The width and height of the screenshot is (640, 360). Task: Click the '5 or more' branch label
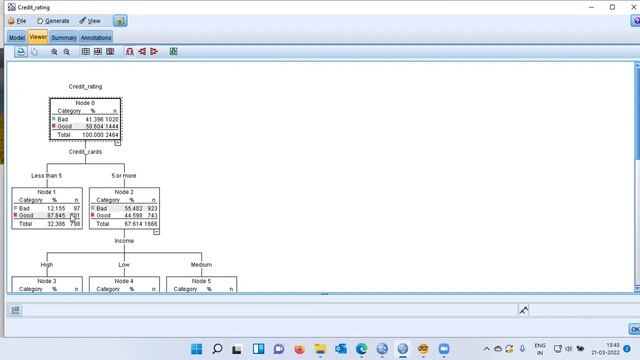[124, 176]
